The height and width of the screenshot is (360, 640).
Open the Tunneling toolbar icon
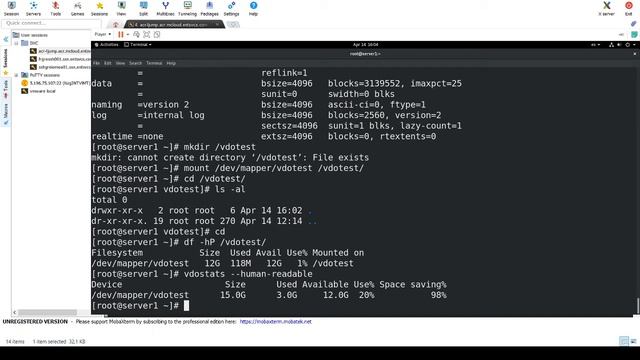coord(187,8)
